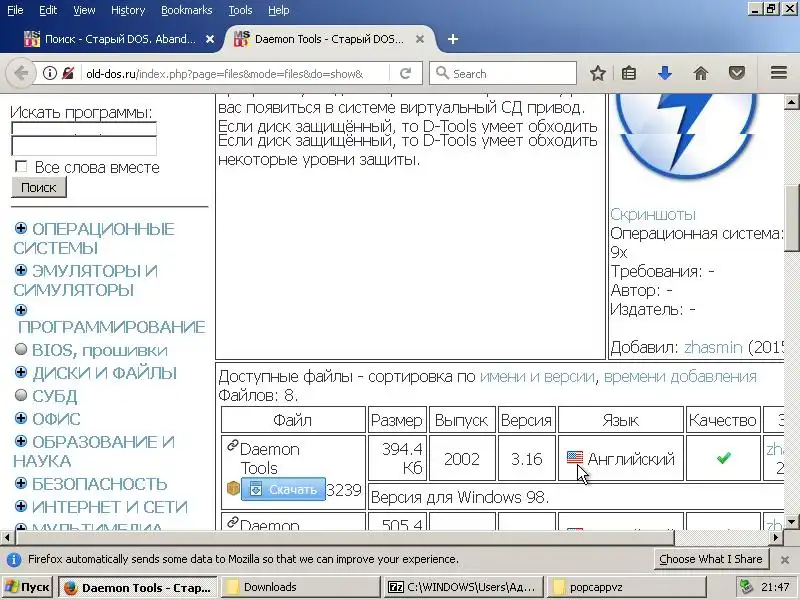Image resolution: width=800 pixels, height=600 pixels.
Task: Open the BIOS, прошивки category
Action: pyautogui.click(x=99, y=350)
